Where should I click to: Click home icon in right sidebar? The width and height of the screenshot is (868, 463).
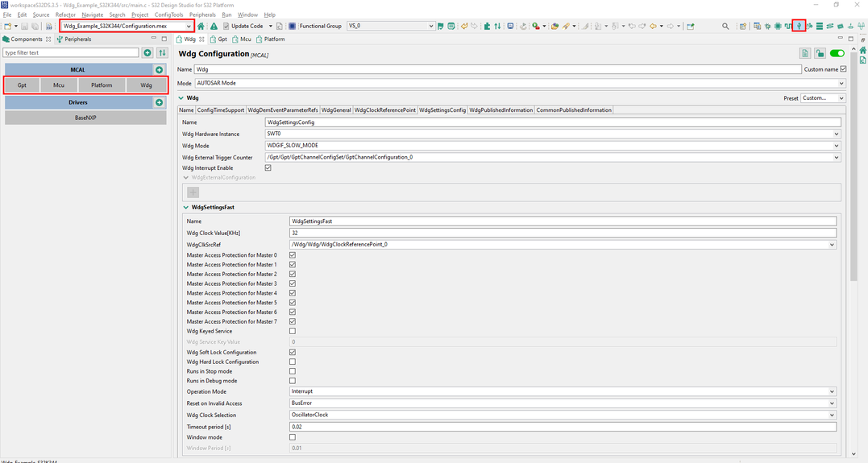click(x=863, y=51)
